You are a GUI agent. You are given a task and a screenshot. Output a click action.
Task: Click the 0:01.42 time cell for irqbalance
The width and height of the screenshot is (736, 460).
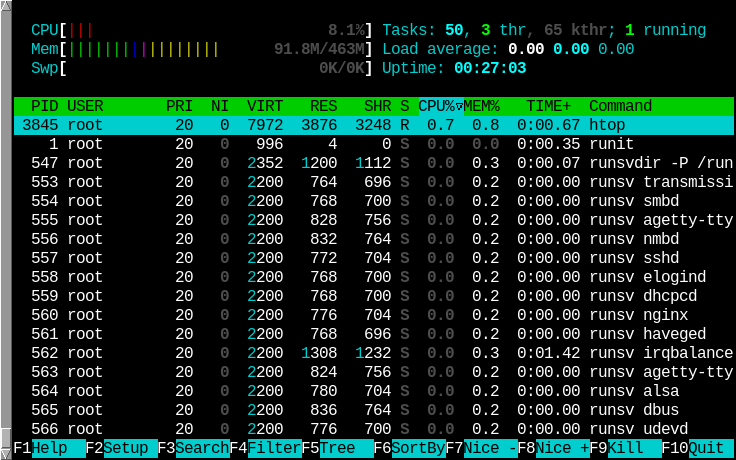pyautogui.click(x=548, y=353)
